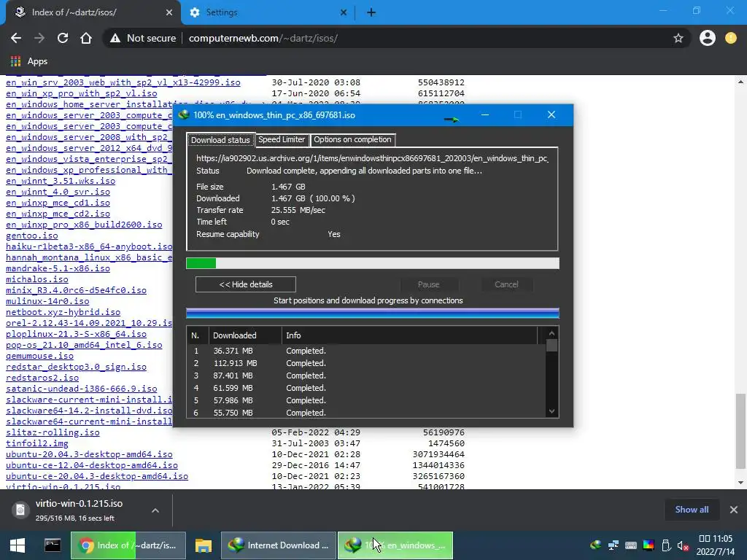This screenshot has height=560, width=747.
Task: Open the qemumouse.iso link
Action: coord(39,356)
